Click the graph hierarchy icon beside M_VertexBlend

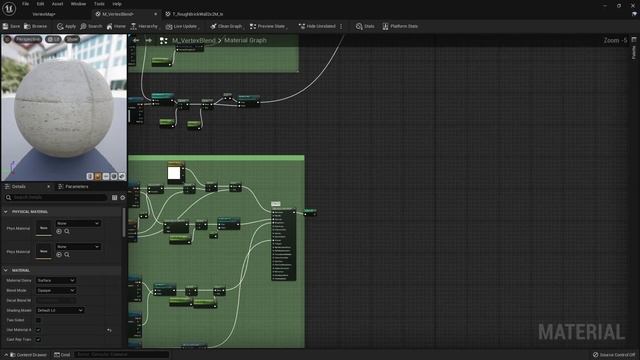tap(164, 40)
